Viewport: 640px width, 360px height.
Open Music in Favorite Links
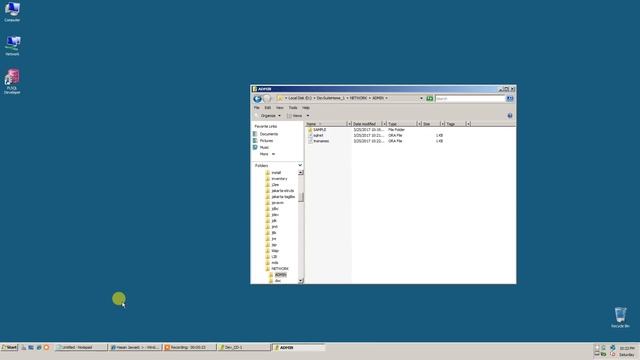coord(264,147)
